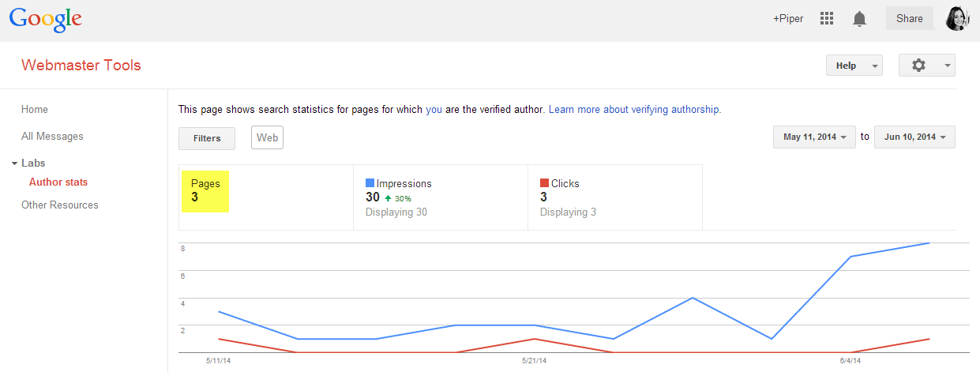Image resolution: width=980 pixels, height=372 pixels.
Task: Open the Jun 10, 2014 end date dropdown
Action: (x=915, y=137)
